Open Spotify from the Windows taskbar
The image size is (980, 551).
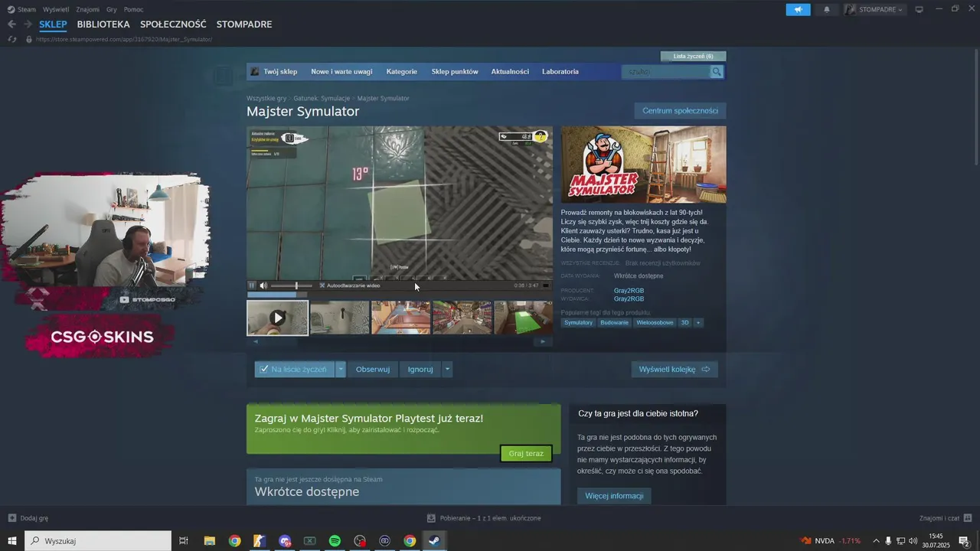(x=335, y=541)
